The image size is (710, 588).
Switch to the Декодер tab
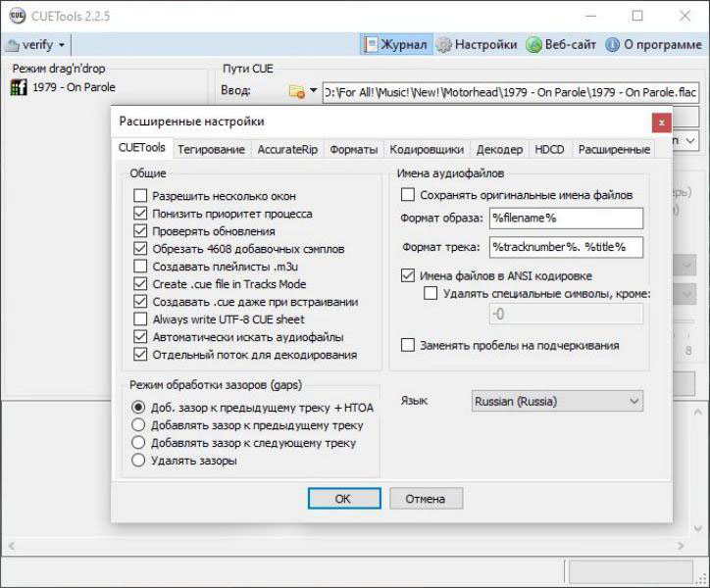click(x=499, y=149)
